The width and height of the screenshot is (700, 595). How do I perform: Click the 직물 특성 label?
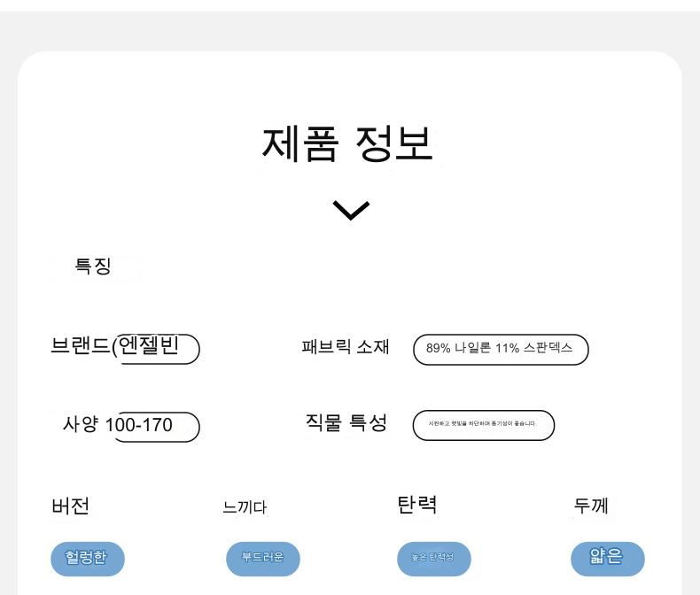(x=346, y=423)
